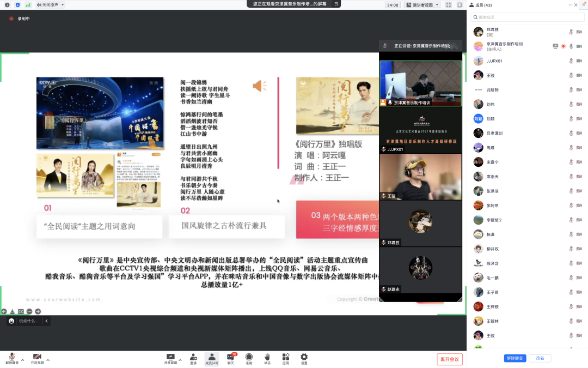This screenshot has width=588, height=368.
Task: Toggle the 成员(43) members panel button
Action: (212, 358)
